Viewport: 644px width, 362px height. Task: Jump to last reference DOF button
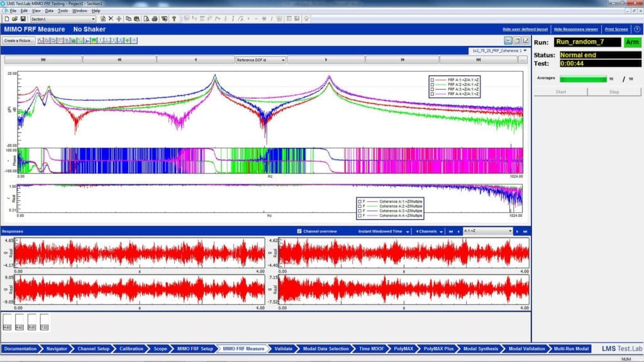coord(478,60)
